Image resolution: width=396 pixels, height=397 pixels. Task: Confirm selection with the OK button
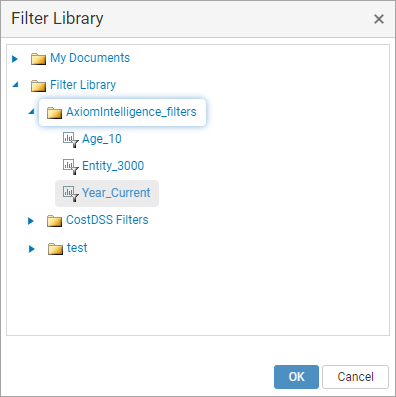click(296, 377)
